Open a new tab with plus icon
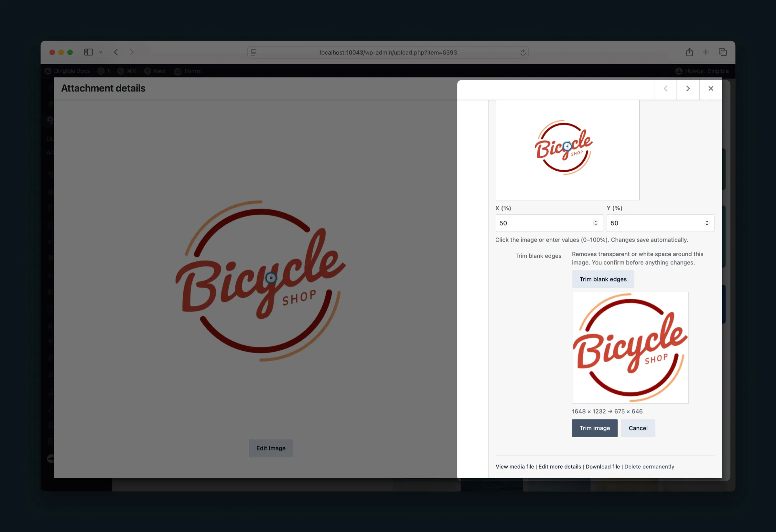776x532 pixels. pyautogui.click(x=706, y=52)
